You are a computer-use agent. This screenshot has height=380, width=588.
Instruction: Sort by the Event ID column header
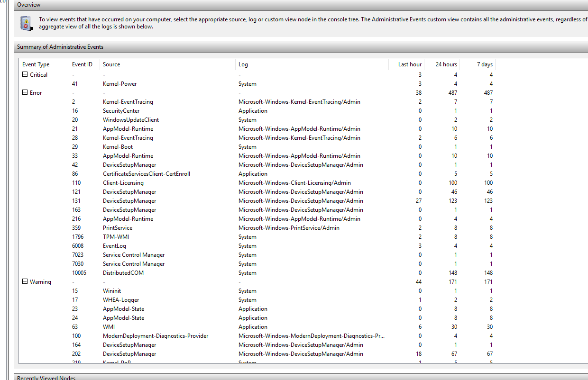(84, 64)
